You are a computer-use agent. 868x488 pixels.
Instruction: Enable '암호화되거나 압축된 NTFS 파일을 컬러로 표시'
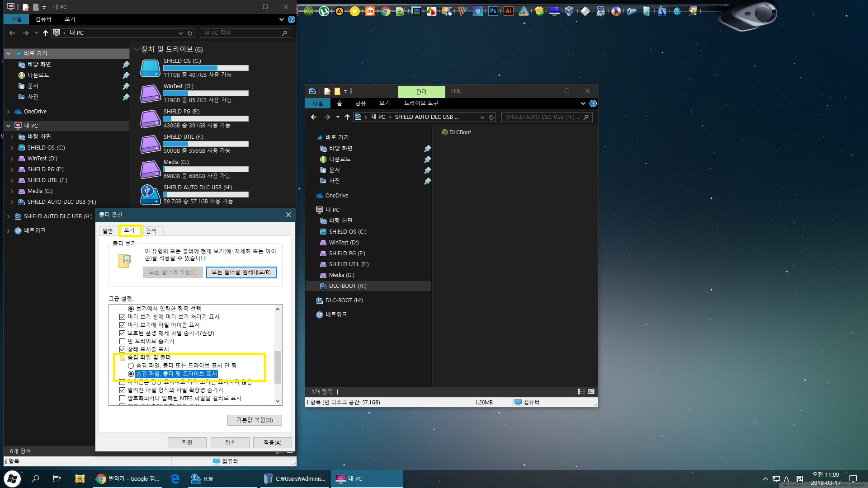[x=122, y=398]
